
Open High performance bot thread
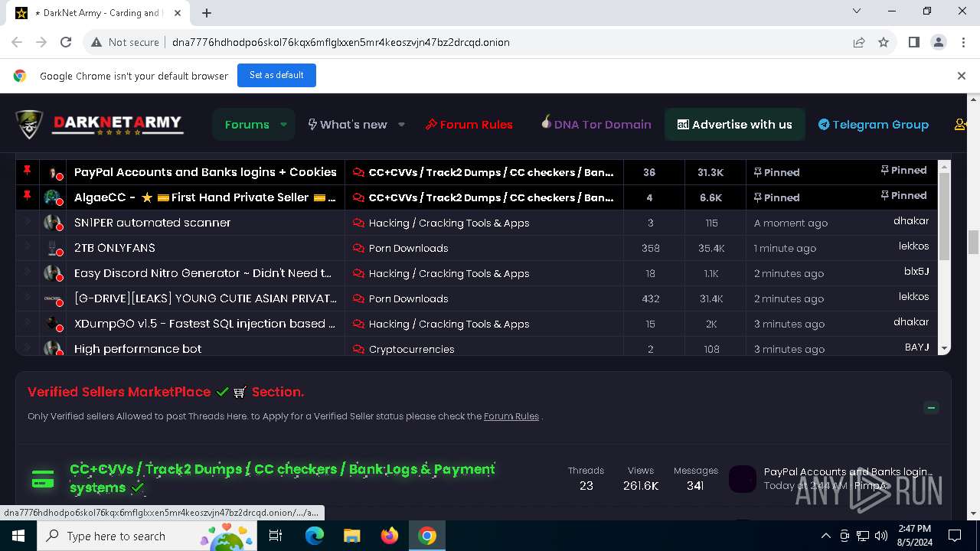138,349
